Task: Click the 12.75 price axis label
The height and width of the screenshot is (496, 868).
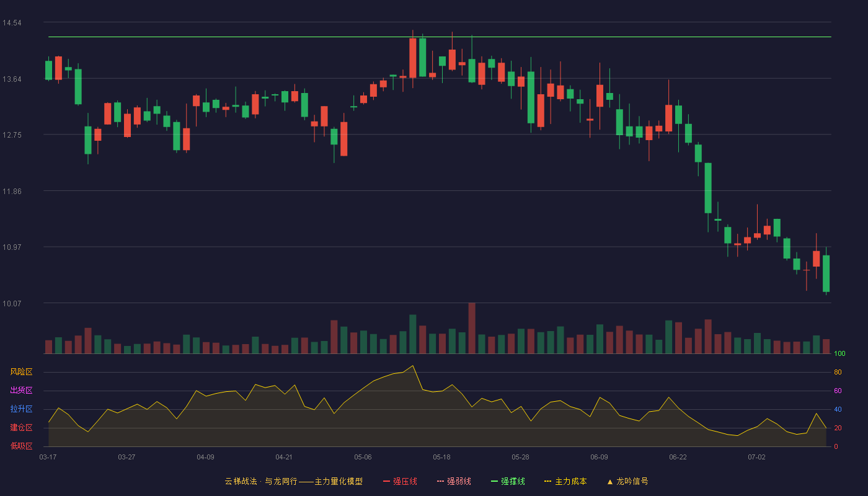Action: click(12, 135)
